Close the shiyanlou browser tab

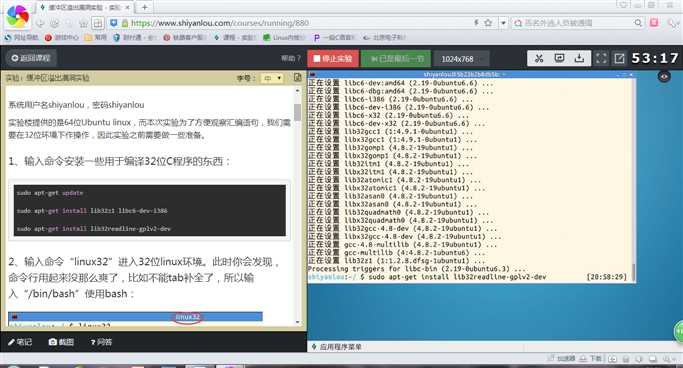(x=127, y=7)
